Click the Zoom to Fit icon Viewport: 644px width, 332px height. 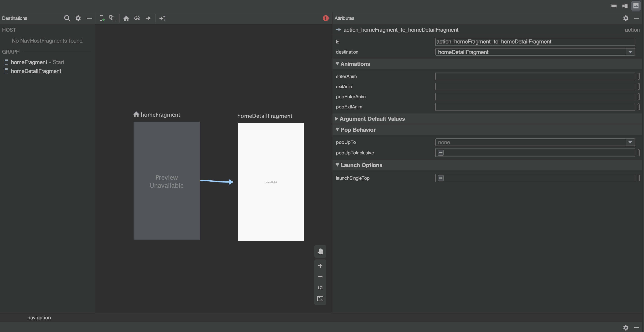(320, 299)
